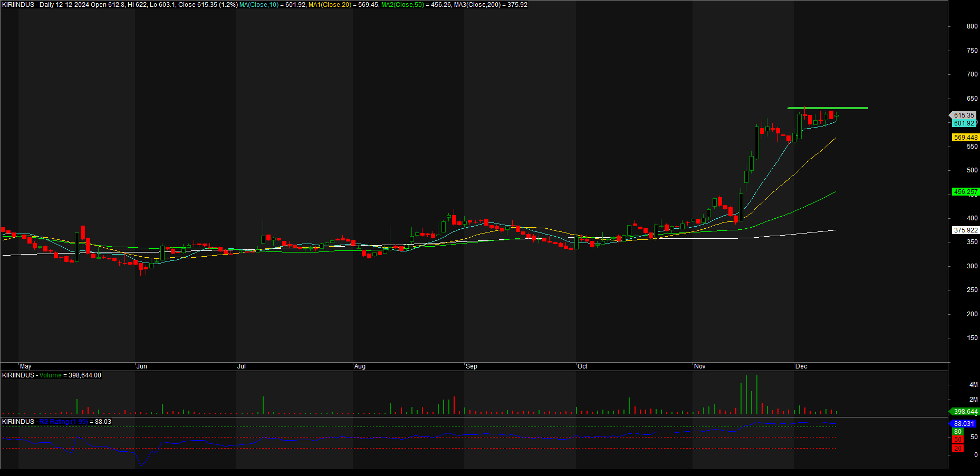Select the MA1(Close,20) = 569.45 legend label
The height and width of the screenshot is (476, 980).
(343, 5)
